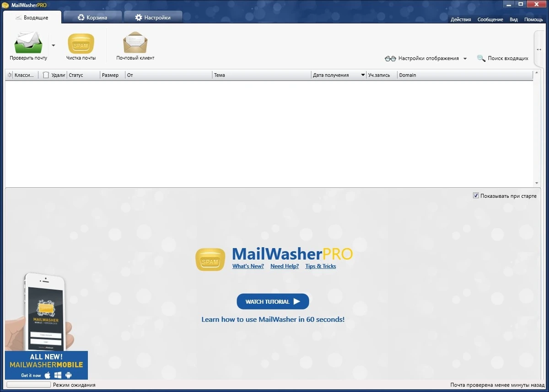
Task: Open the Сообщение menu
Action: [x=490, y=20]
